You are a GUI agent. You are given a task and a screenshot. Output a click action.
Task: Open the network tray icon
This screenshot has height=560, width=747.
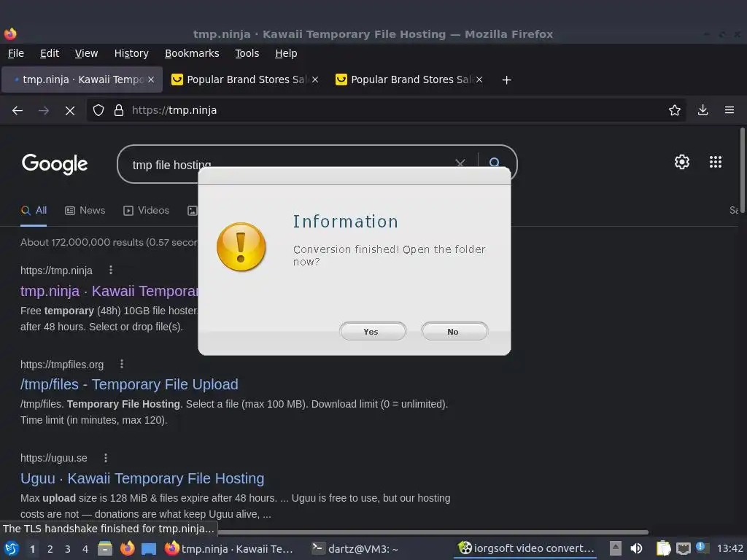[683, 548]
